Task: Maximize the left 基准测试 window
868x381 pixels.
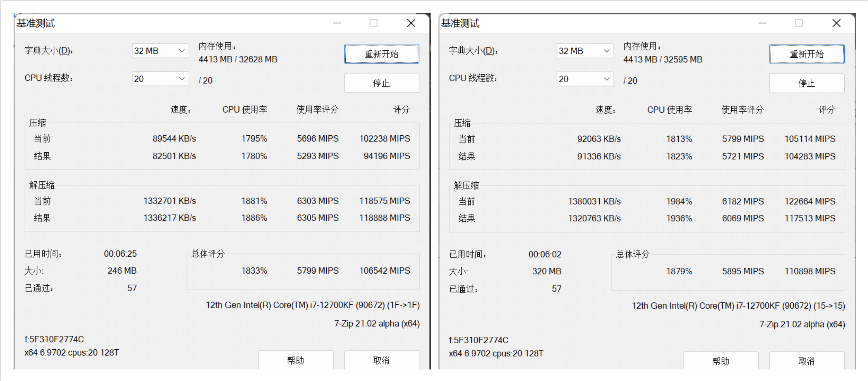Action: click(373, 23)
